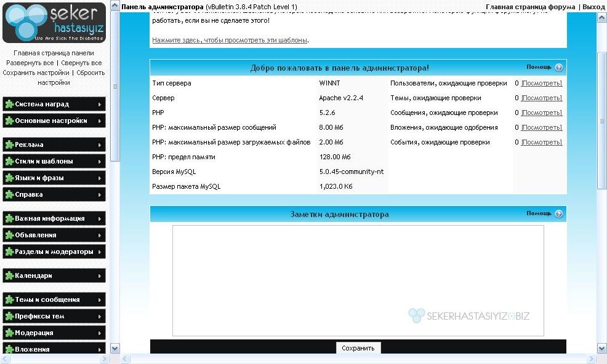Click Сбросить настройки link

click(71, 77)
